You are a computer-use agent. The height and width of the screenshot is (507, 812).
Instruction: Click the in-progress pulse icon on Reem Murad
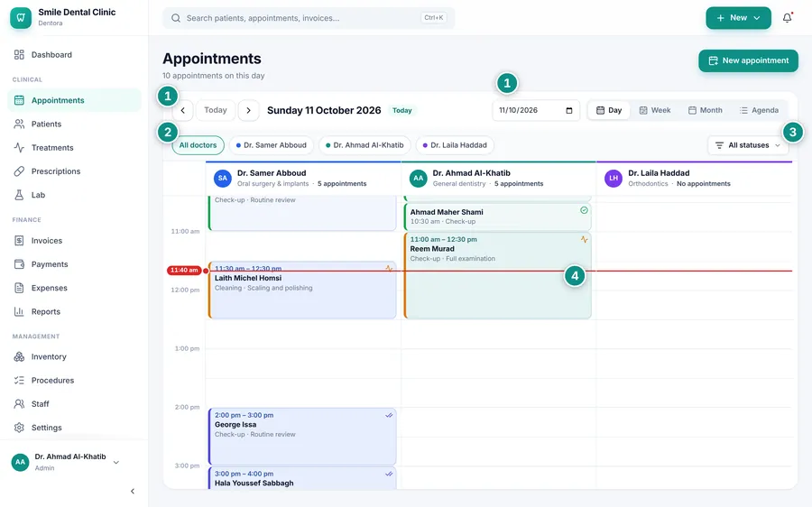point(584,239)
